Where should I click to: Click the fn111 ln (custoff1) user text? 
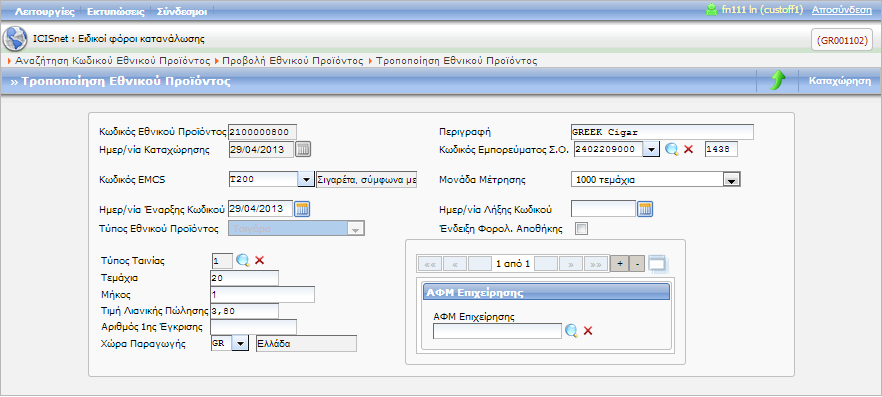[763, 10]
